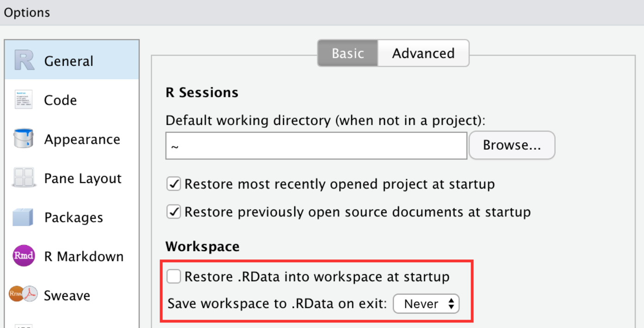Toggle Restore previously open source documents

click(x=173, y=212)
